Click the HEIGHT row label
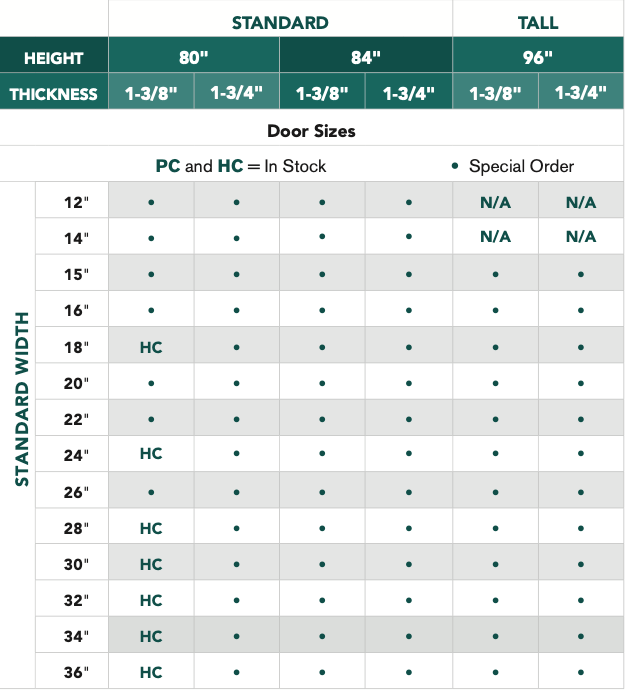625x690 pixels. [x=54, y=58]
